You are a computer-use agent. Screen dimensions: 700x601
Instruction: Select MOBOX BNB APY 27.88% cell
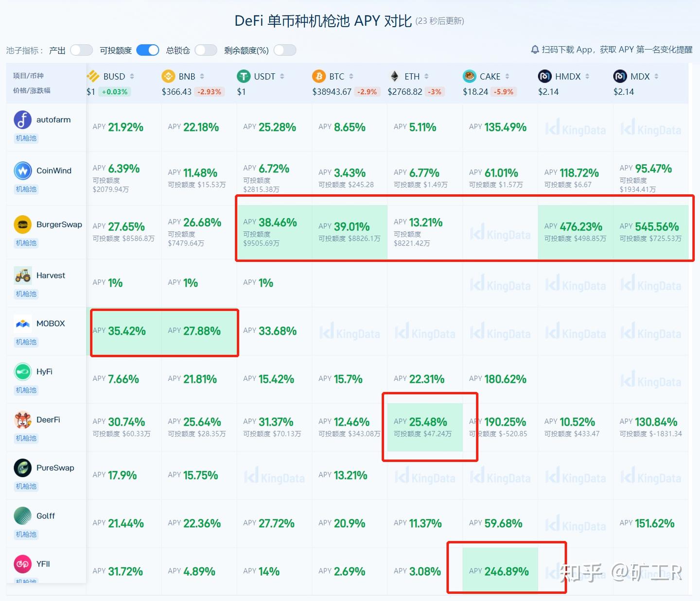(x=199, y=331)
